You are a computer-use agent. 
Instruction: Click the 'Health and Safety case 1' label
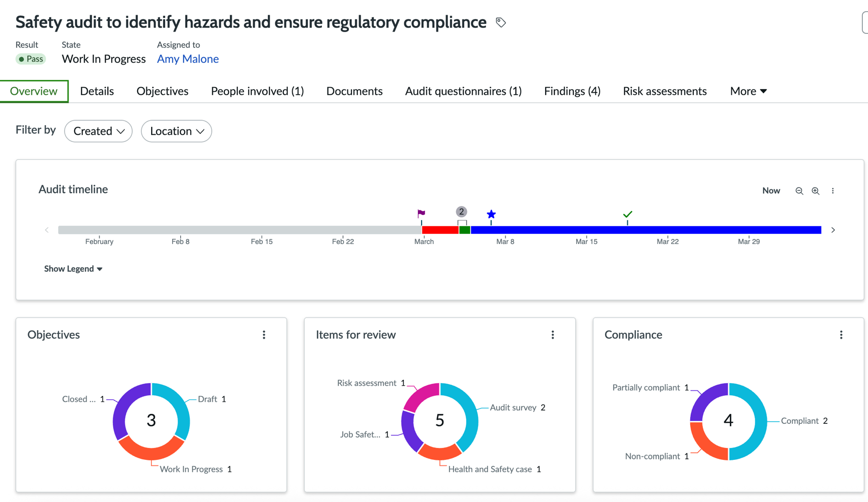tap(495, 469)
